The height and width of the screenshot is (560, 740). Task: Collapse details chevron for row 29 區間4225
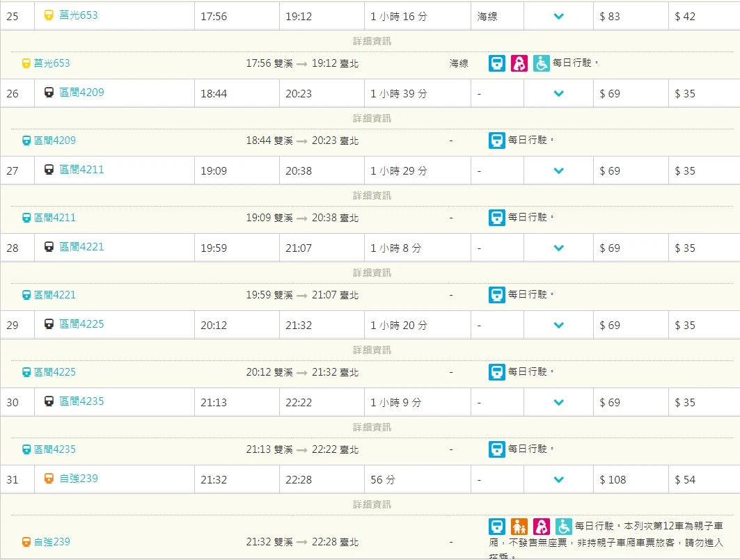(559, 325)
